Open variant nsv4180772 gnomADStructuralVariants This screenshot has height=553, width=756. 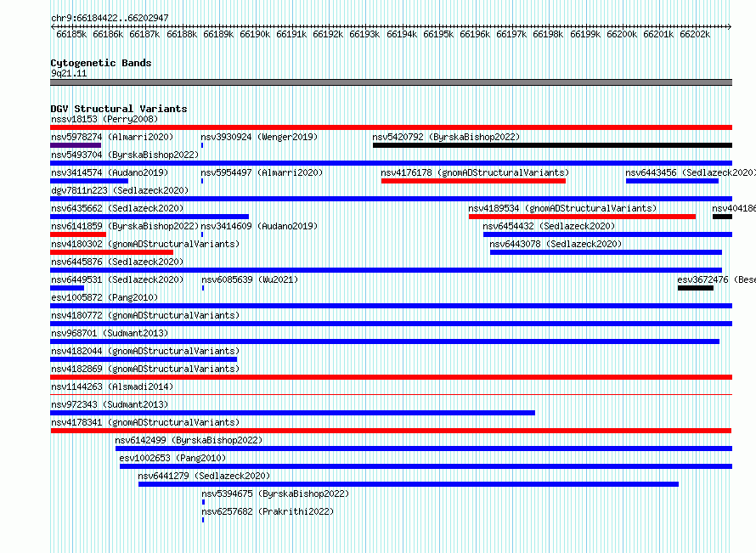(x=145, y=315)
